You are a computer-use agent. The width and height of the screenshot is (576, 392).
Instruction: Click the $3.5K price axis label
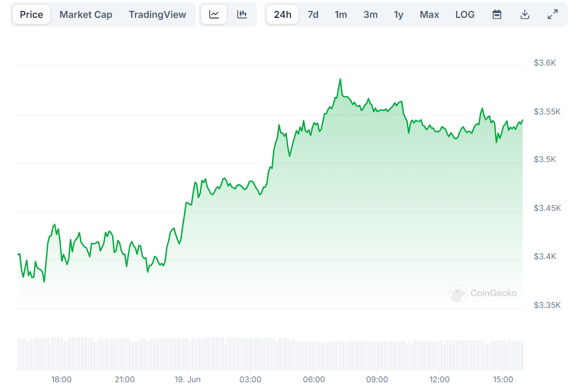545,159
